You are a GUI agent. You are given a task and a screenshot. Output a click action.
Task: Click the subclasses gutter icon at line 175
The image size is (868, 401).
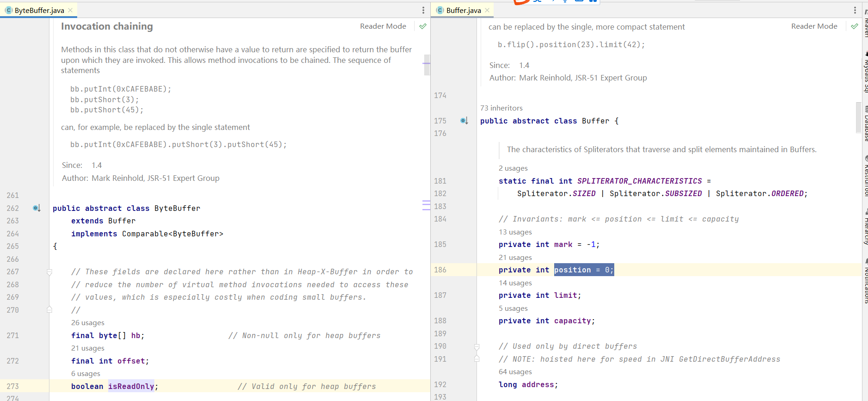tap(465, 121)
